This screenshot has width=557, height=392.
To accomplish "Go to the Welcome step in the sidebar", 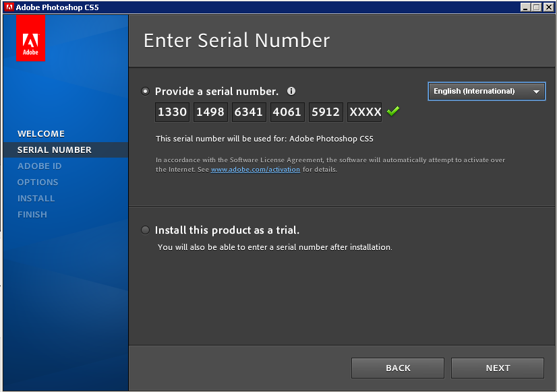I will point(41,134).
